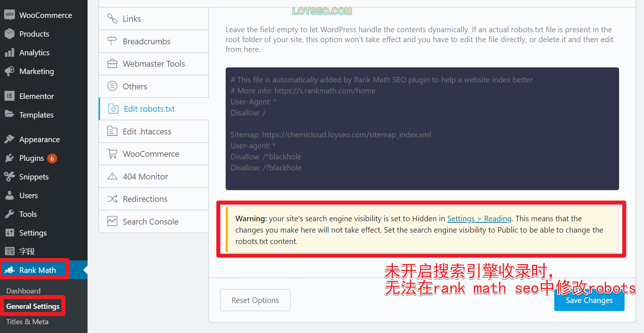
Task: Click the Tools wrench icon
Action: [x=10, y=214]
